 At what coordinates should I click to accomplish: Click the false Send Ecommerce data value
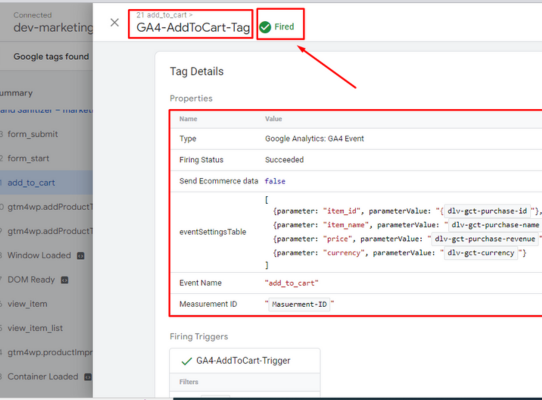point(275,181)
